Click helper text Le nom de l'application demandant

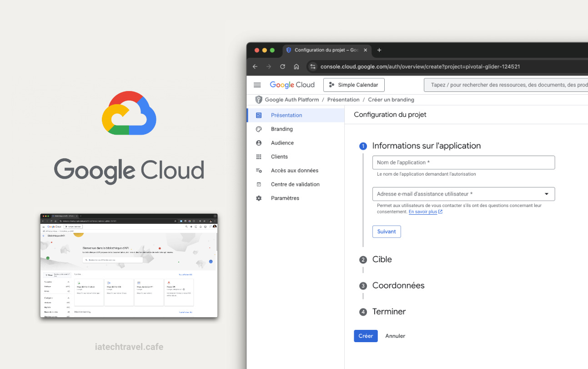(x=427, y=174)
